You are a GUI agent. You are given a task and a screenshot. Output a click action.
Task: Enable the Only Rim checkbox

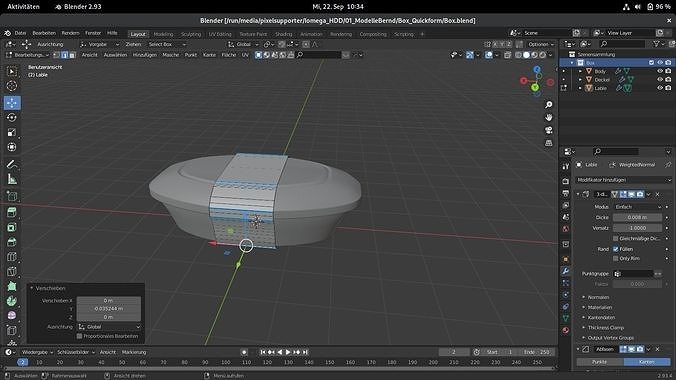tap(616, 258)
